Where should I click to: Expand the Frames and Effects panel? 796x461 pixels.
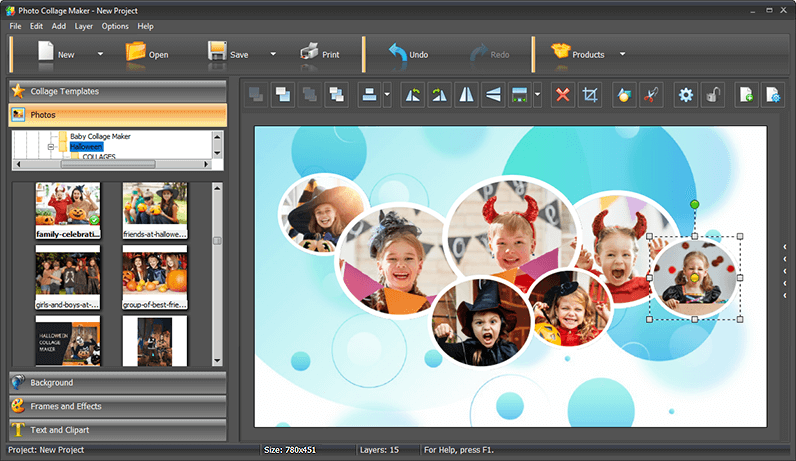coord(117,406)
